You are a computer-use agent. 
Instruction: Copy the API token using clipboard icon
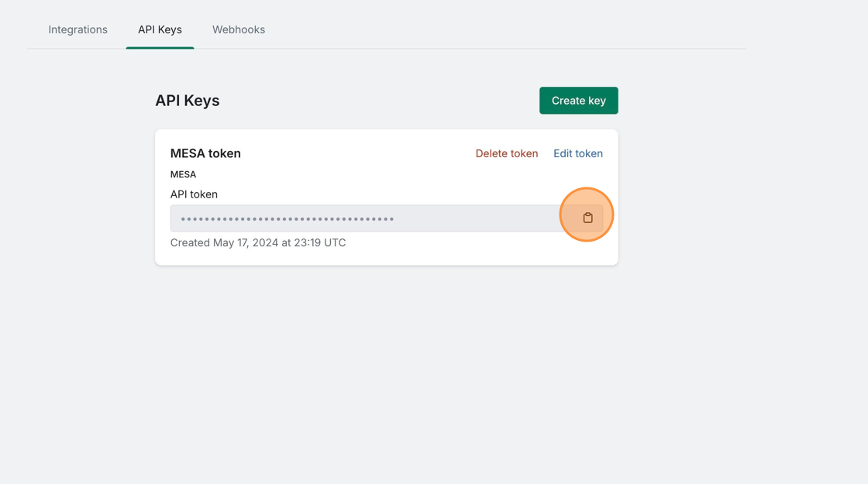click(587, 218)
